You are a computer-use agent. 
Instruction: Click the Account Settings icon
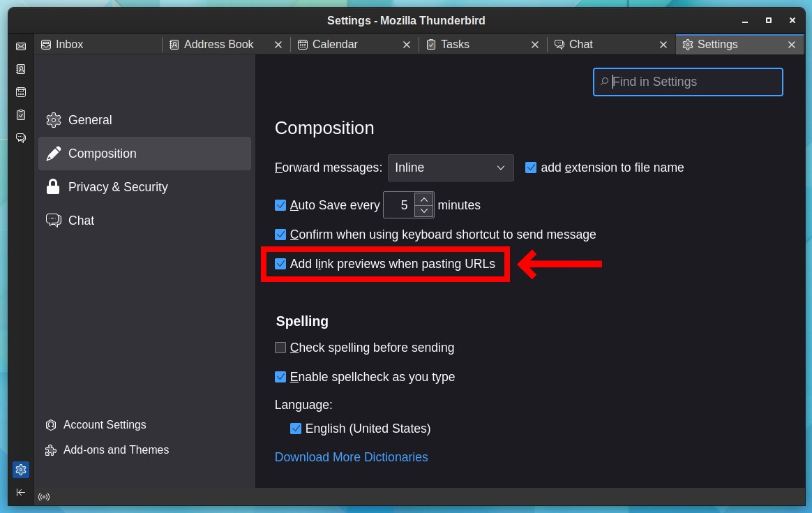pos(51,425)
